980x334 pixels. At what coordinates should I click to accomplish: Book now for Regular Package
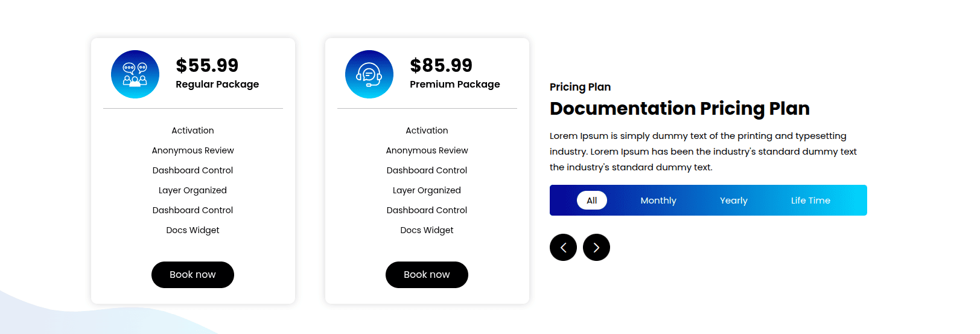(192, 275)
